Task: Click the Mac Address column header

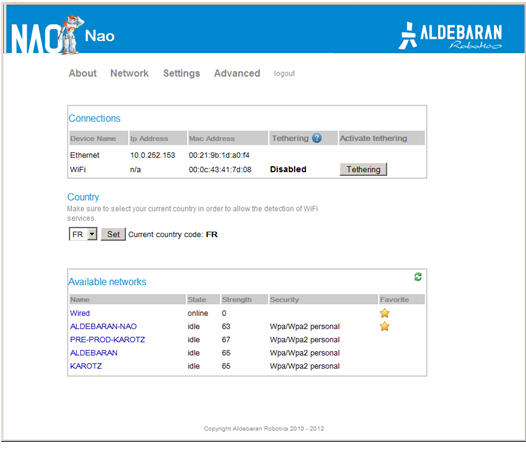Action: pos(228,138)
